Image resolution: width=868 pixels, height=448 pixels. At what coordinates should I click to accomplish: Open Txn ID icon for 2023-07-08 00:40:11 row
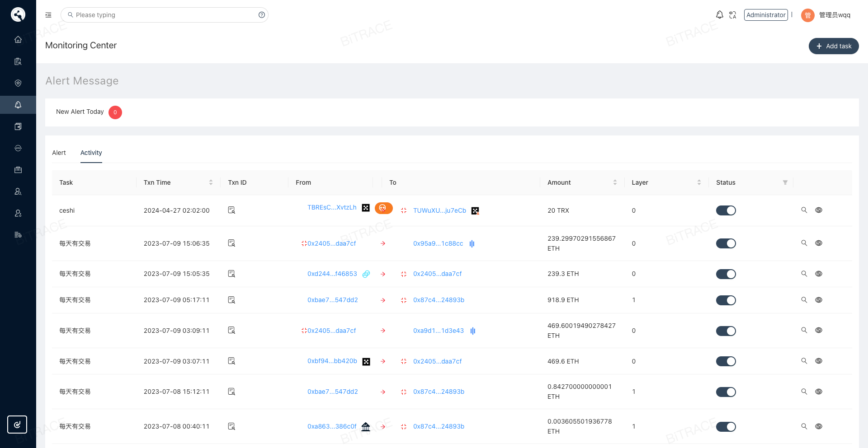(x=231, y=426)
